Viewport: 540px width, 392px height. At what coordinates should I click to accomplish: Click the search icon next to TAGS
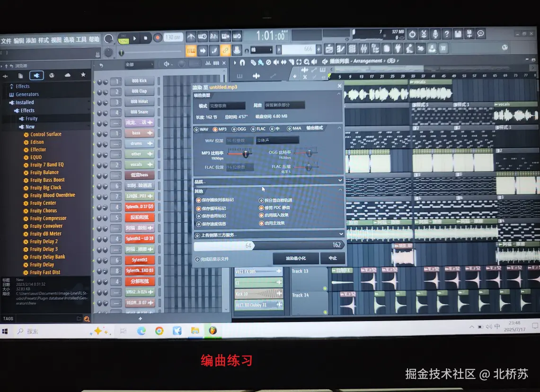(87, 319)
